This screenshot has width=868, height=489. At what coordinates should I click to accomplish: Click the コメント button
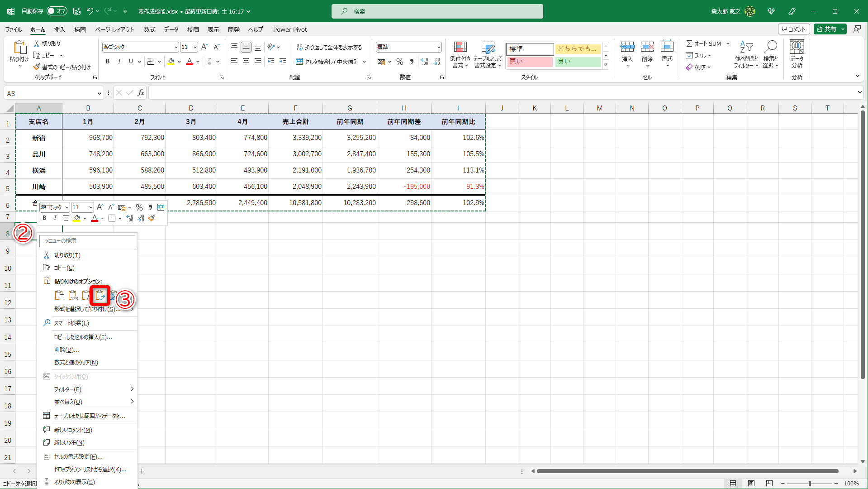(x=794, y=29)
